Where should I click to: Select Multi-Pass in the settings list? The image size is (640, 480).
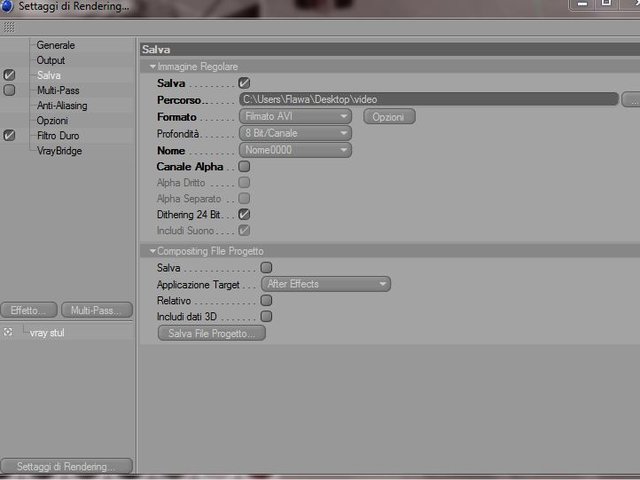click(x=58, y=91)
